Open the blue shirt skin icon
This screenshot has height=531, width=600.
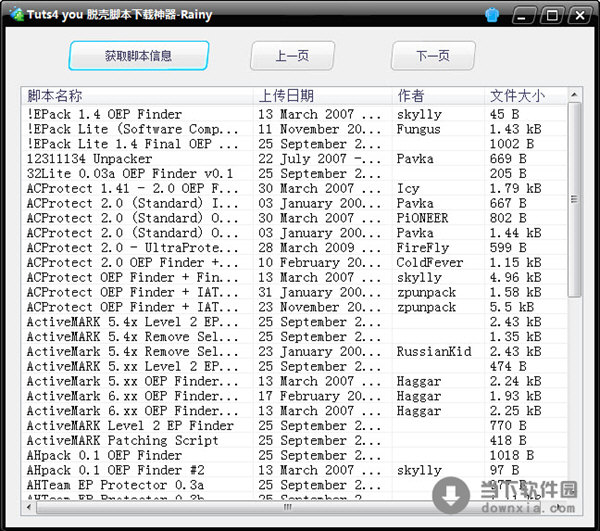point(492,15)
